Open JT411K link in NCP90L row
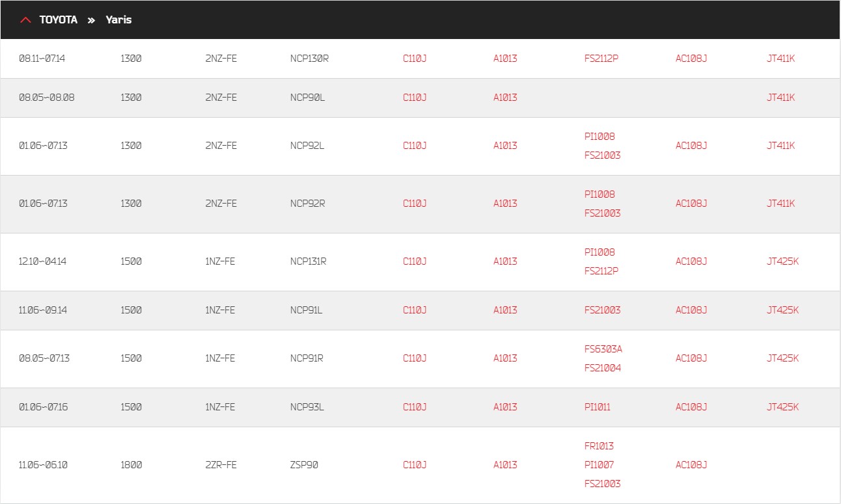 781,98
